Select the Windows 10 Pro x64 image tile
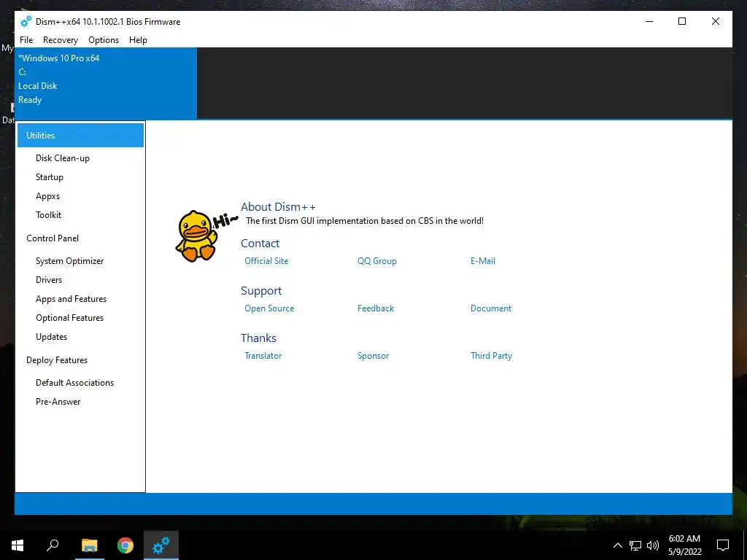The height and width of the screenshot is (560, 747). point(106,83)
